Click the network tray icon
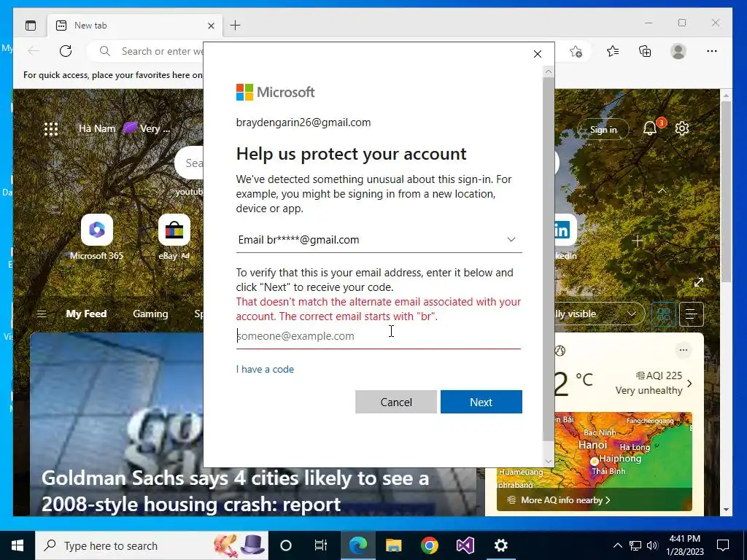The height and width of the screenshot is (560, 747). click(635, 545)
